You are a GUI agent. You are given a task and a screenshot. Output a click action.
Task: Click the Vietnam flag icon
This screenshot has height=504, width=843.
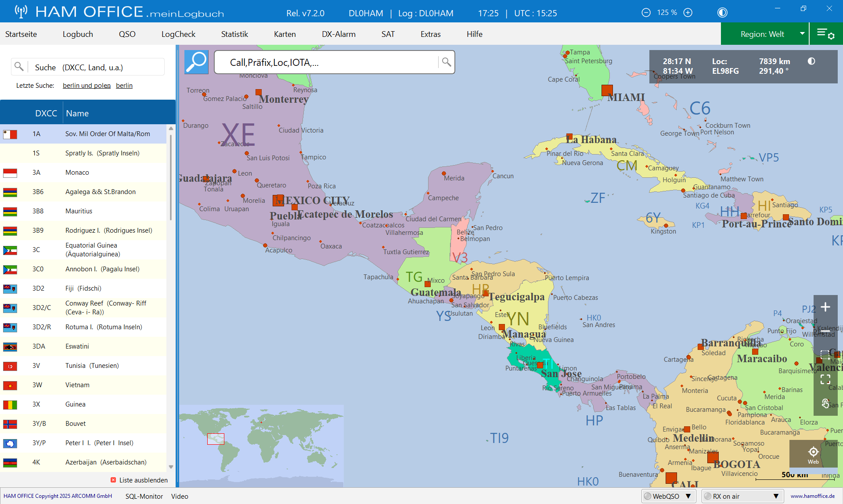click(10, 385)
